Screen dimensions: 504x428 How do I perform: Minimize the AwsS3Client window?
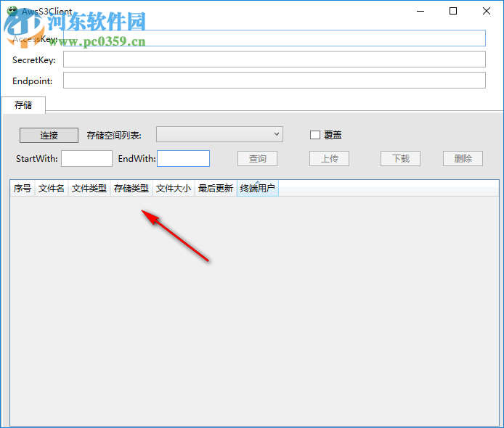[420, 11]
